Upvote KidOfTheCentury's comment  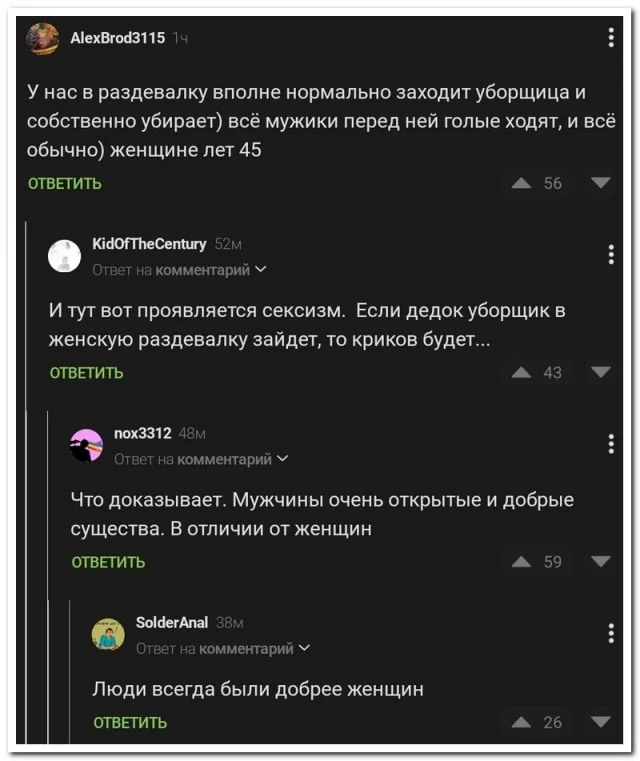521,372
